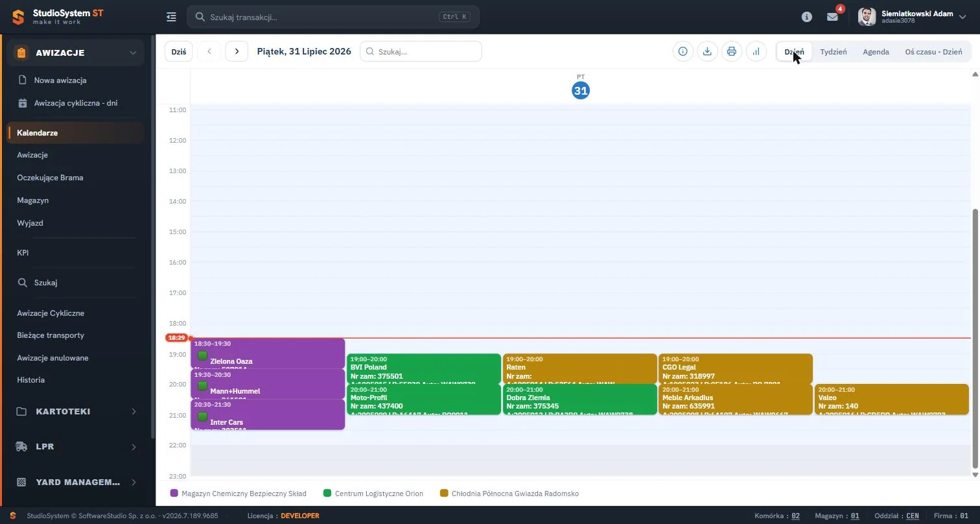980x524 pixels.
Task: Toggle the Chłodnia Północna Gwiazda Radomsko legend swatch
Action: coord(444,494)
